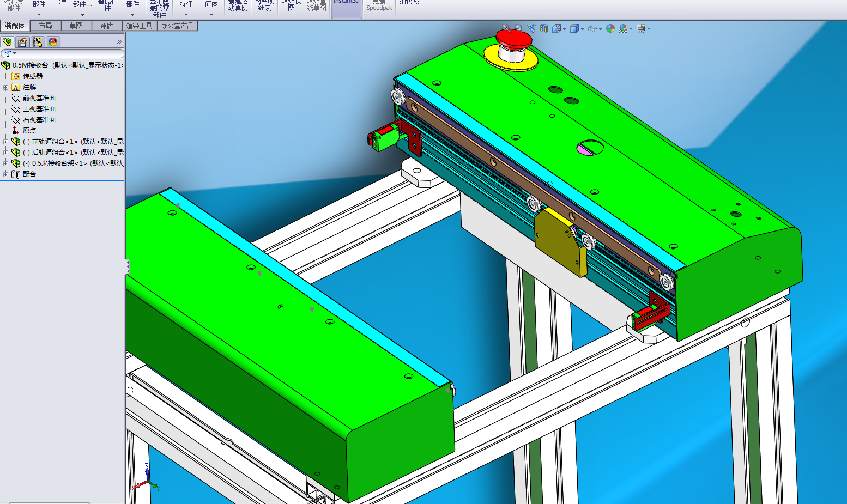This screenshot has width=847, height=504.
Task: Switch to the DisplayManager tab icon
Action: coord(53,42)
